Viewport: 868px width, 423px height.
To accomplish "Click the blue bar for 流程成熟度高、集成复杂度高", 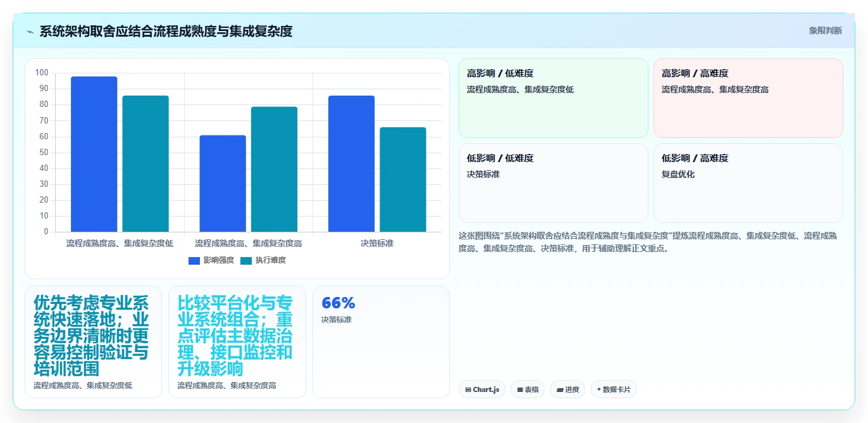I will pos(223,184).
